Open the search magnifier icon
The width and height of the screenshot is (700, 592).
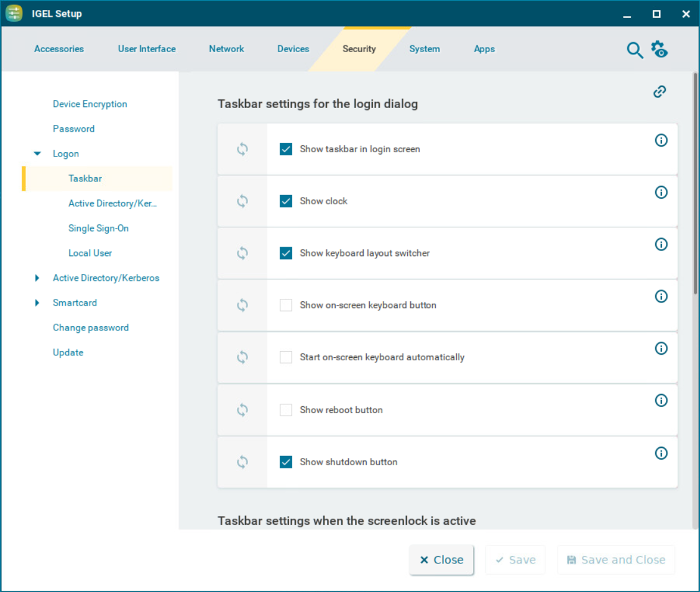634,50
